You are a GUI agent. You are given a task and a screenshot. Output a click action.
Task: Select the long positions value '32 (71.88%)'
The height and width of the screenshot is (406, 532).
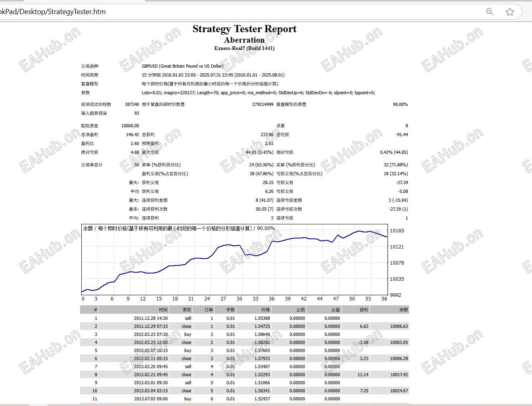coord(396,165)
